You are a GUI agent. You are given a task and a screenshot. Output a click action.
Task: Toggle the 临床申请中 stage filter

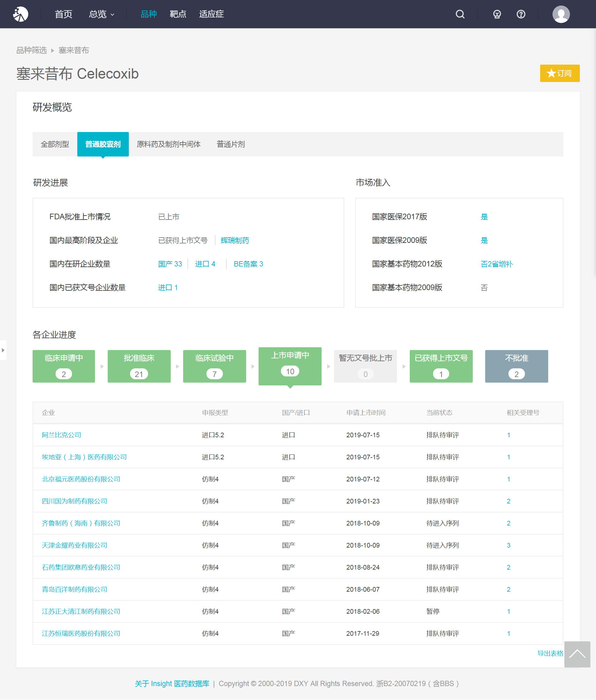(x=64, y=366)
